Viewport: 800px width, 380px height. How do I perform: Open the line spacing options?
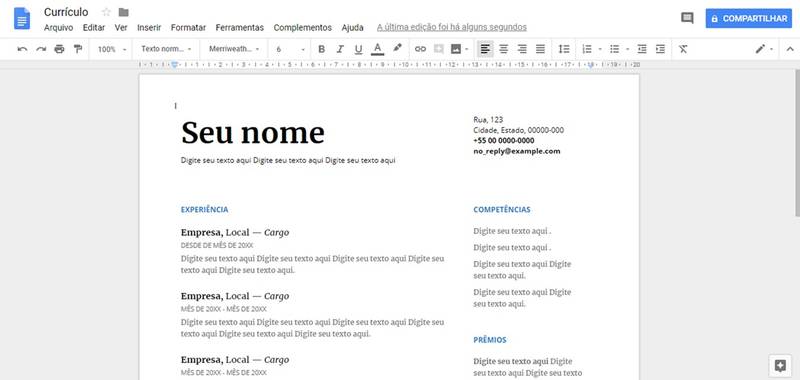coord(564,49)
